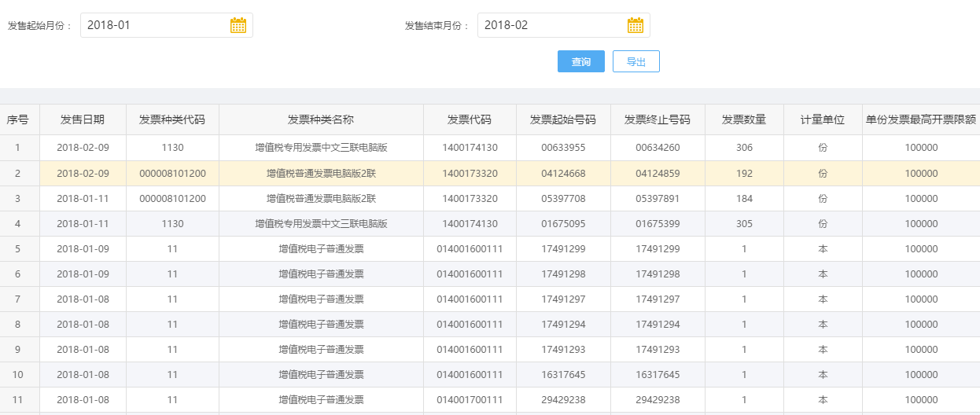
Task: Select start number cell 17491299
Action: click(x=563, y=248)
